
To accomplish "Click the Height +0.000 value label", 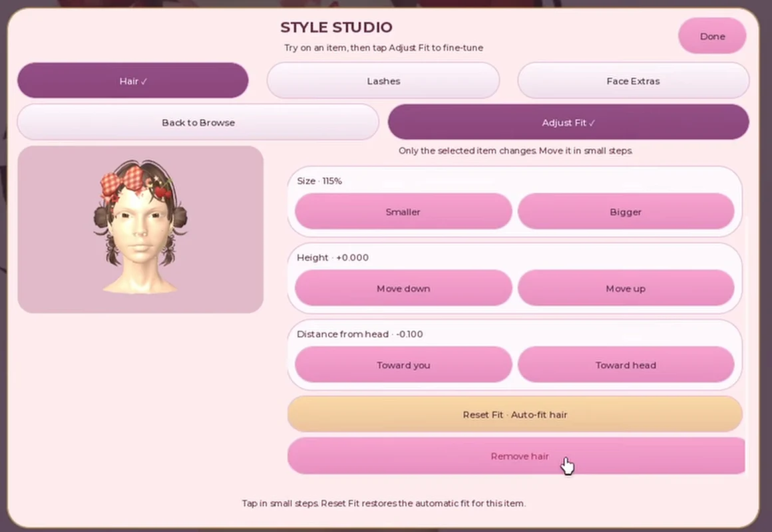I will coord(332,257).
